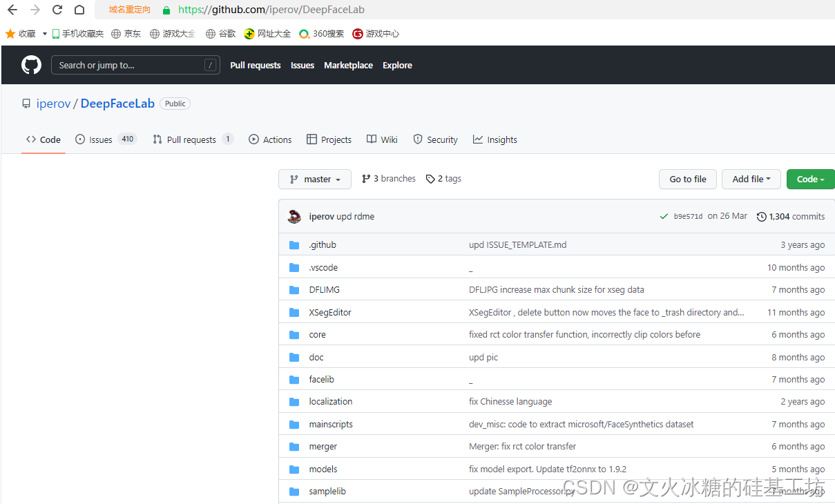Open Explore in the header
Viewport: 835px width, 504px height.
click(x=397, y=65)
